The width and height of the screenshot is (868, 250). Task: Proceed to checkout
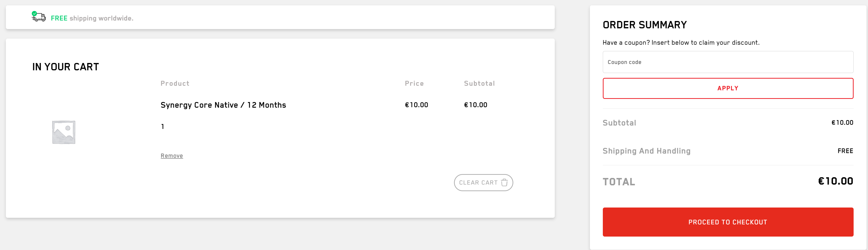coord(728,222)
